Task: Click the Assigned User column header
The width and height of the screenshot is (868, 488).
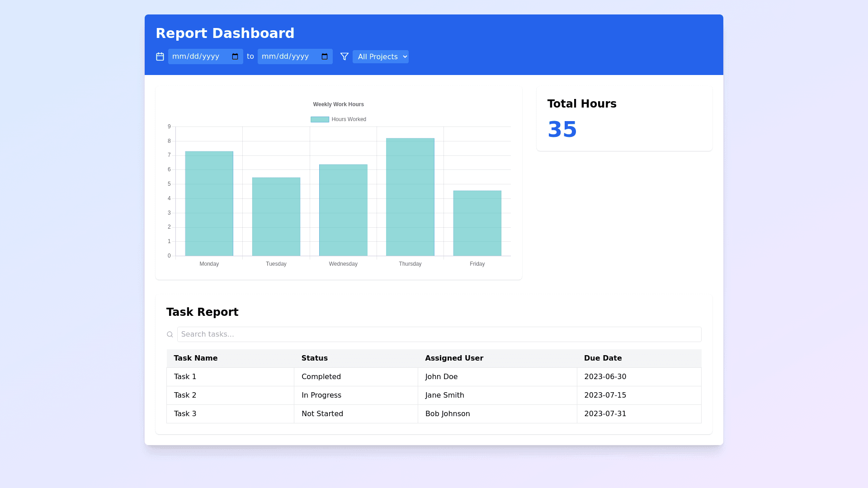Action: (x=454, y=358)
